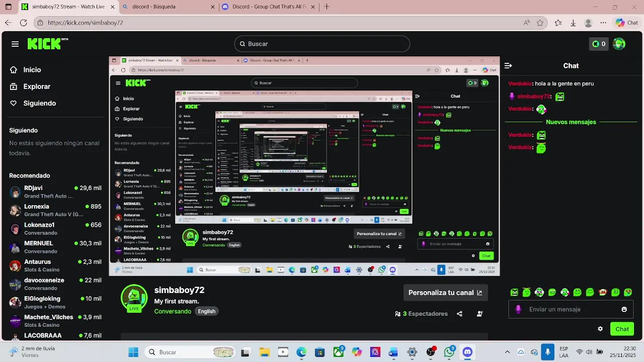This screenshot has height=362, width=644.
Task: Open chat settings gear
Action: [600, 329]
